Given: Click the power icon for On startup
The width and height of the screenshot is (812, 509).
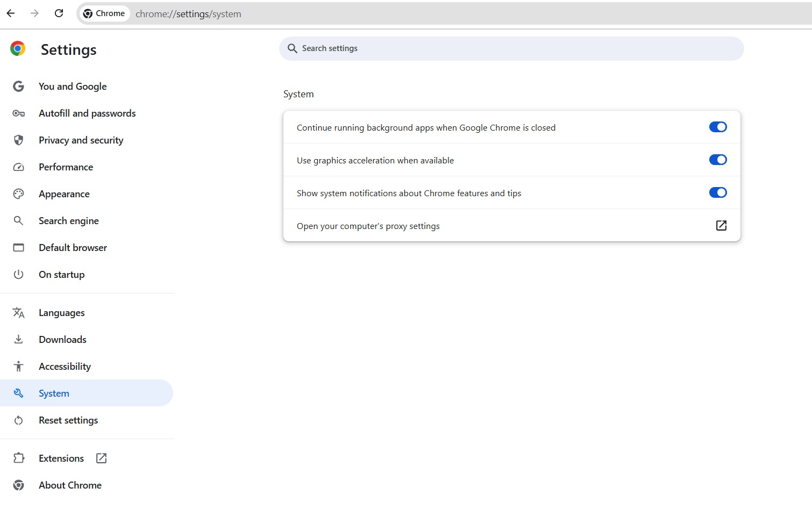Looking at the screenshot, I should click(18, 275).
